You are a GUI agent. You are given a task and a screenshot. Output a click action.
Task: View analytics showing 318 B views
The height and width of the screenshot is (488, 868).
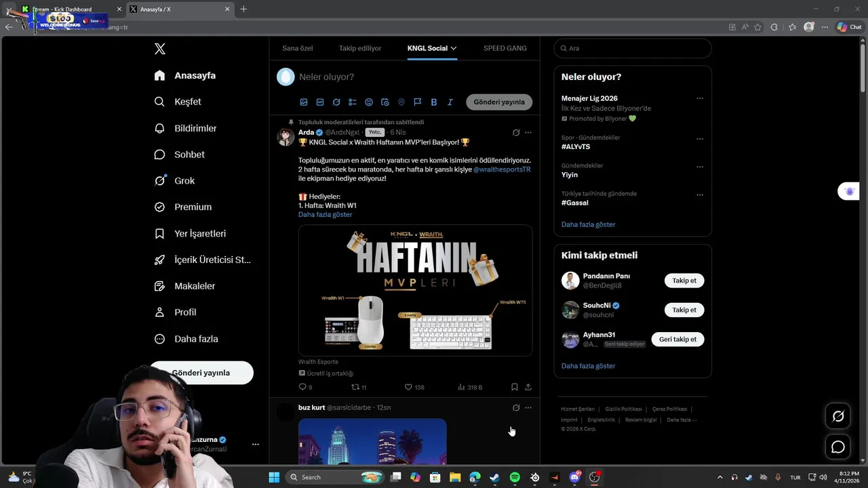pos(470,387)
